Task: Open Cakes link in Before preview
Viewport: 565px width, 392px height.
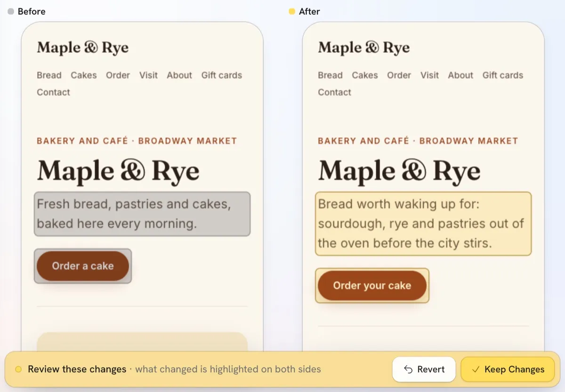Action: pos(84,75)
